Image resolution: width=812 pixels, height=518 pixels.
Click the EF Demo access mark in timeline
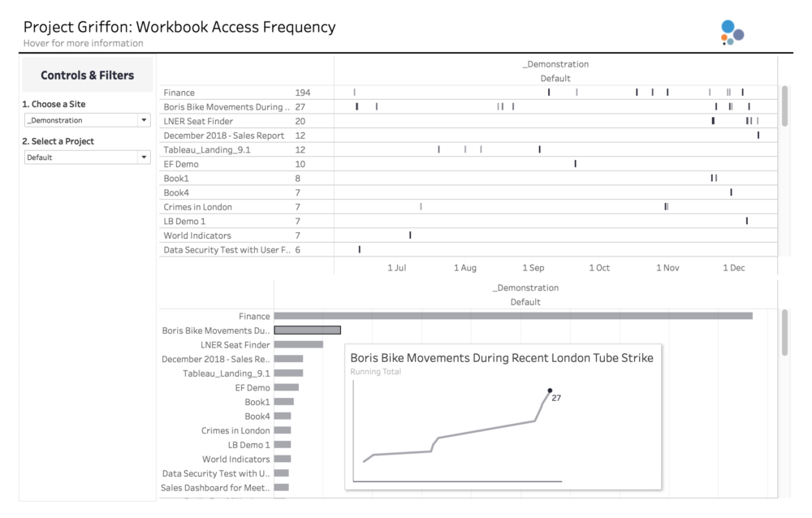tap(576, 164)
